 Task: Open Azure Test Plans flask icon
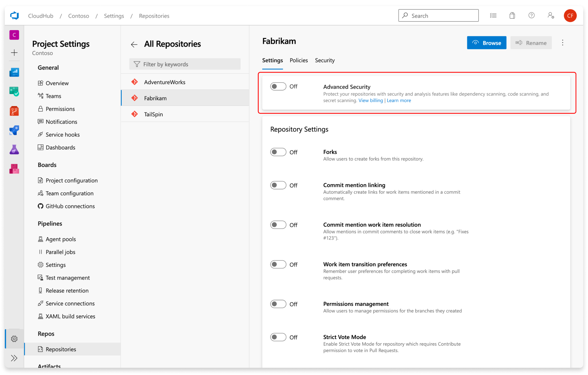14,150
